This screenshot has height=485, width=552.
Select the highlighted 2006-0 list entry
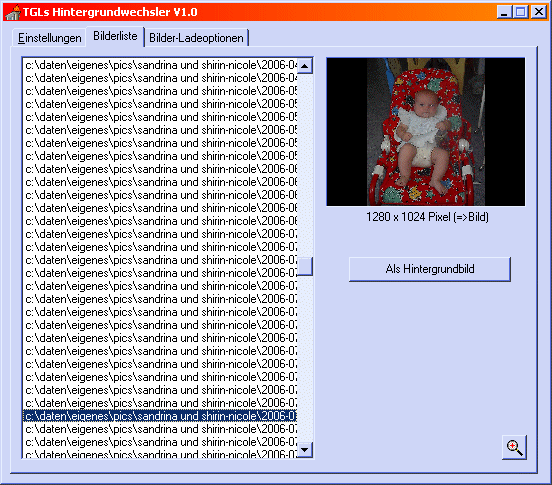[160, 416]
